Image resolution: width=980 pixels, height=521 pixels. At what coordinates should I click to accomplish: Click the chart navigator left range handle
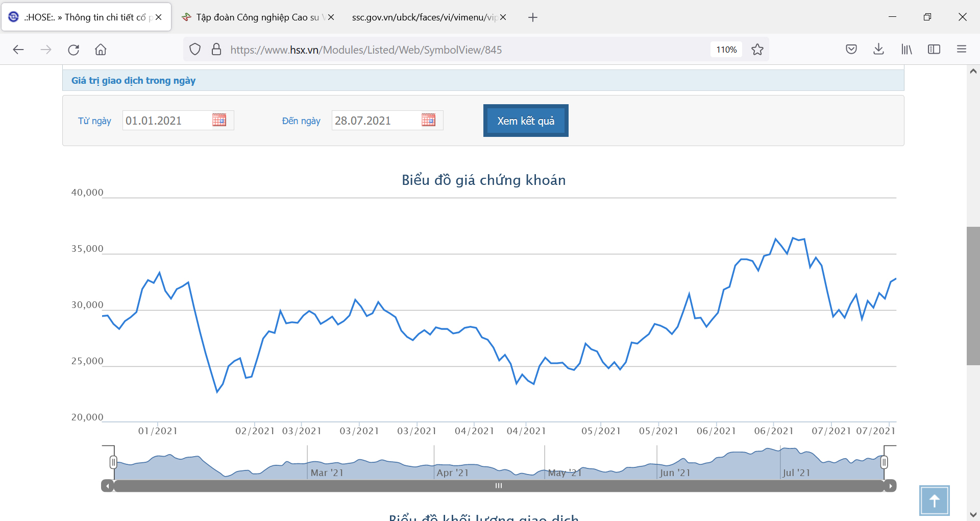[113, 462]
